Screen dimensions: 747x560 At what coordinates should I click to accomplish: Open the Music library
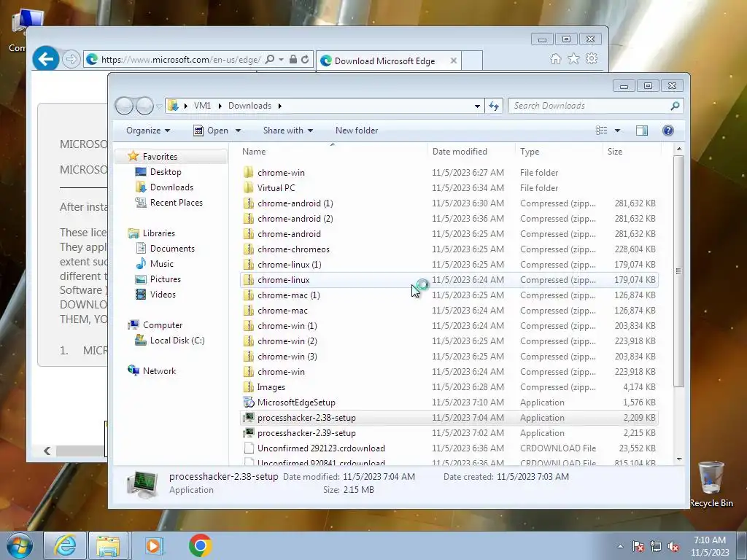[x=161, y=264]
